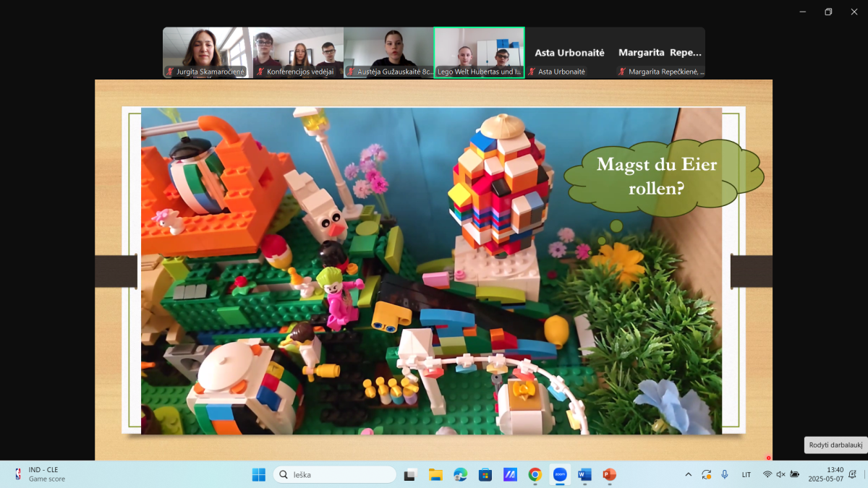The image size is (868, 488).
Task: Expand the hidden system tray icons
Action: [688, 475]
